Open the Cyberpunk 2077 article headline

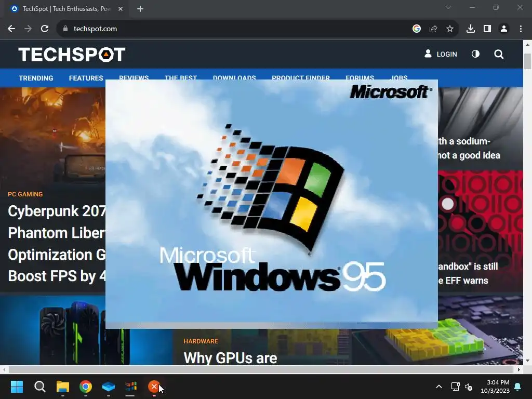(57, 243)
